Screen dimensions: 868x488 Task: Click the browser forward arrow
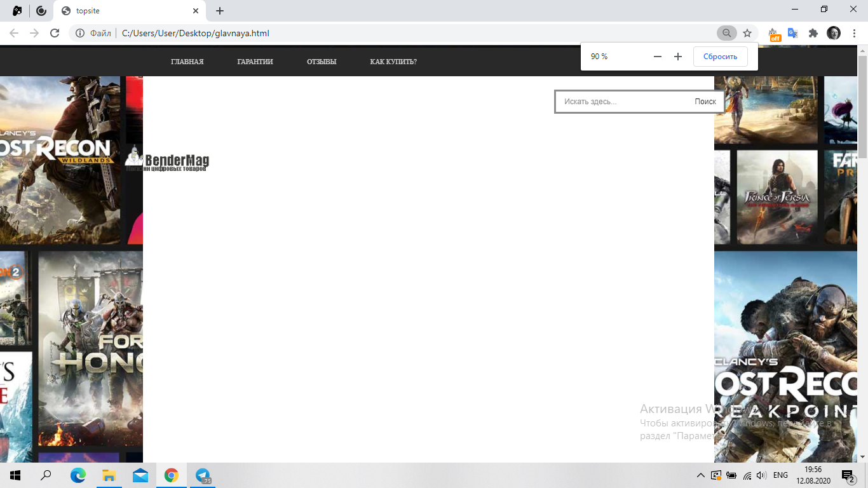(x=34, y=33)
